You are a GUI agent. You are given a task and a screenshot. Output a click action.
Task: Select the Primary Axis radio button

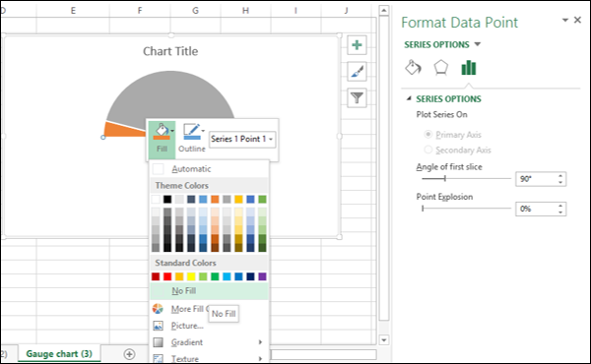click(427, 135)
